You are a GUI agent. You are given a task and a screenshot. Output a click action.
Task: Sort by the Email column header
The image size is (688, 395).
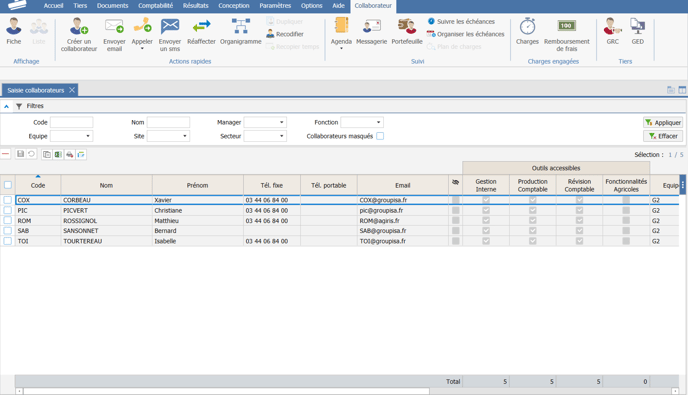402,185
